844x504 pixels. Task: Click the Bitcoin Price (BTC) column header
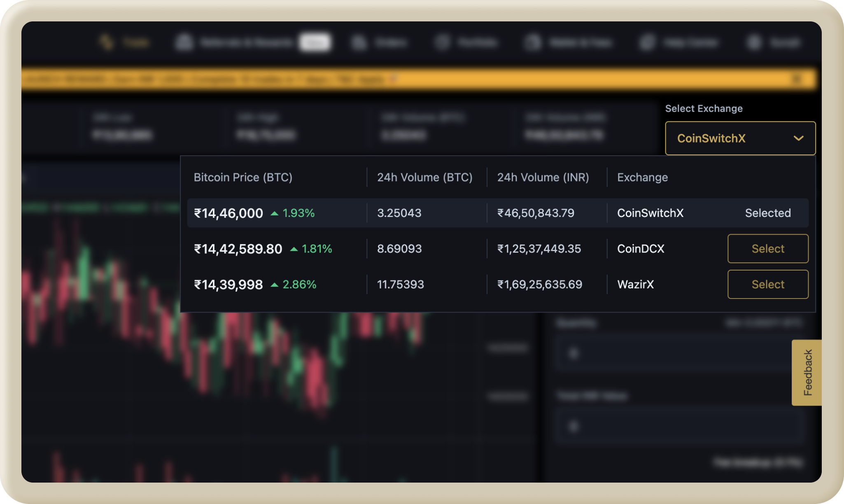243,177
